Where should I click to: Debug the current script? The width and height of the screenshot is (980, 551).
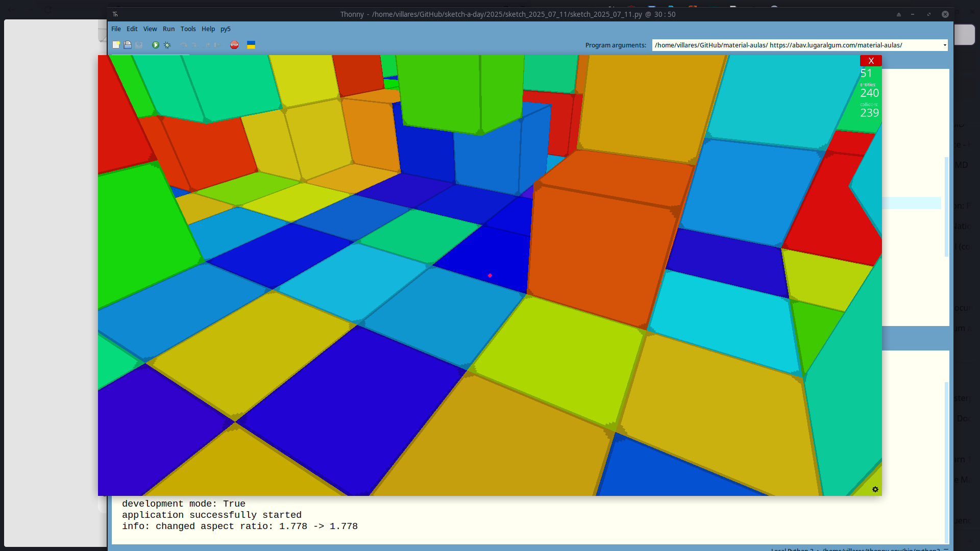coord(167,45)
